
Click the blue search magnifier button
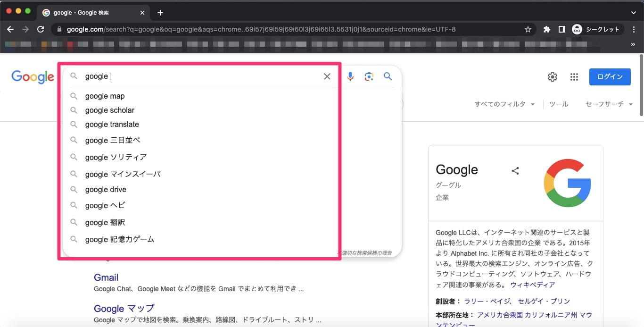(x=388, y=76)
